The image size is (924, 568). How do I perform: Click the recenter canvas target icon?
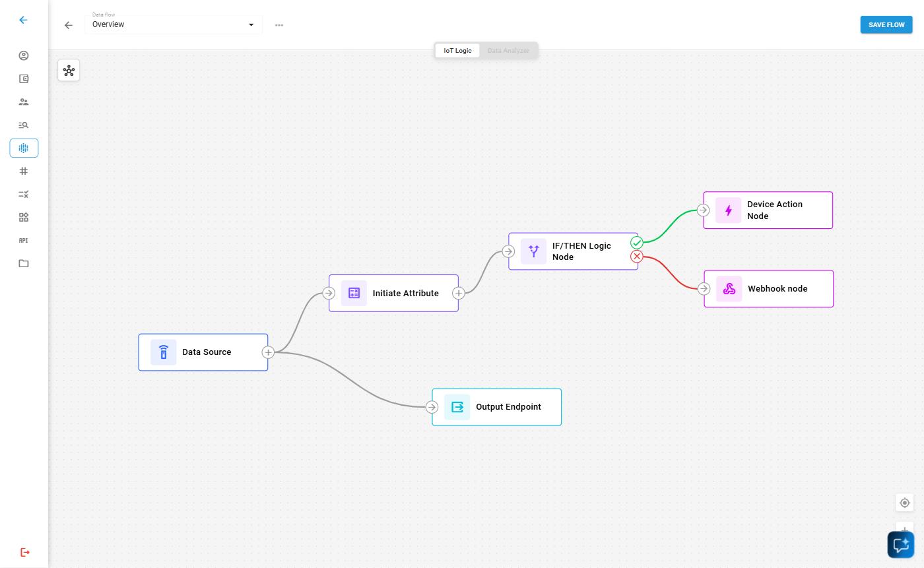point(905,503)
